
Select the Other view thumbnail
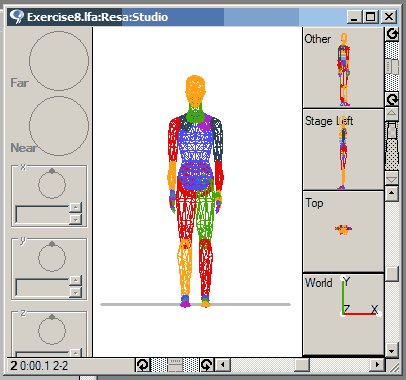[x=343, y=68]
